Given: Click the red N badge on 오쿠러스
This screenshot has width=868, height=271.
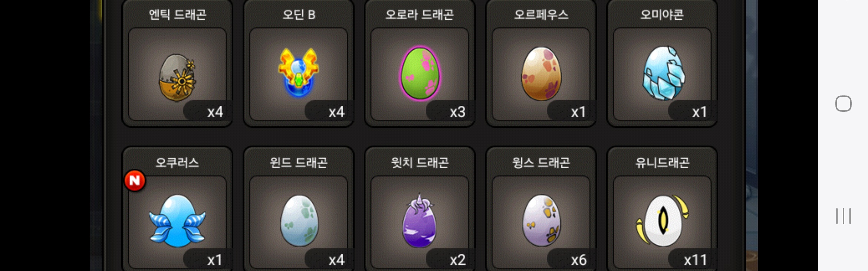Looking at the screenshot, I should point(135,180).
